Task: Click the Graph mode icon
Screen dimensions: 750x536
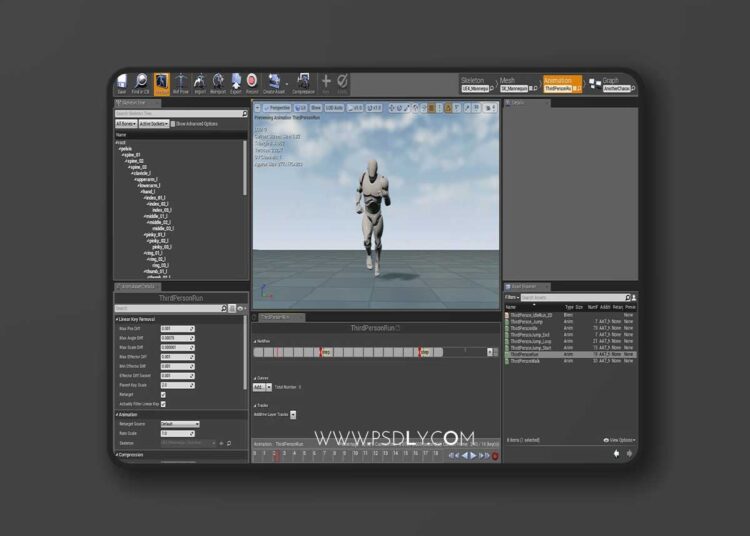Action: pos(595,84)
